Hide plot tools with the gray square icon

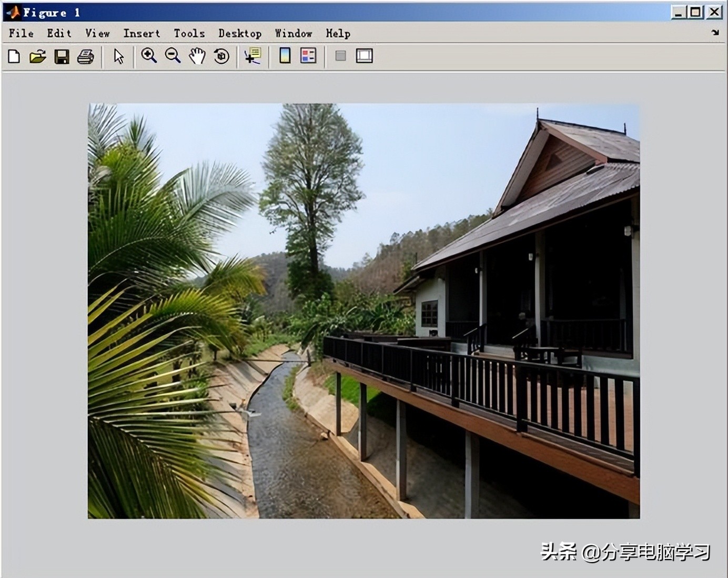340,56
